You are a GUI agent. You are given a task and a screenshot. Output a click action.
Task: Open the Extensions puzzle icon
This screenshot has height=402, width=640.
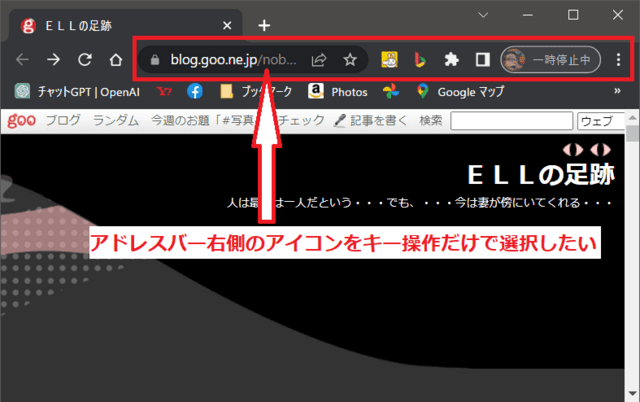click(451, 60)
